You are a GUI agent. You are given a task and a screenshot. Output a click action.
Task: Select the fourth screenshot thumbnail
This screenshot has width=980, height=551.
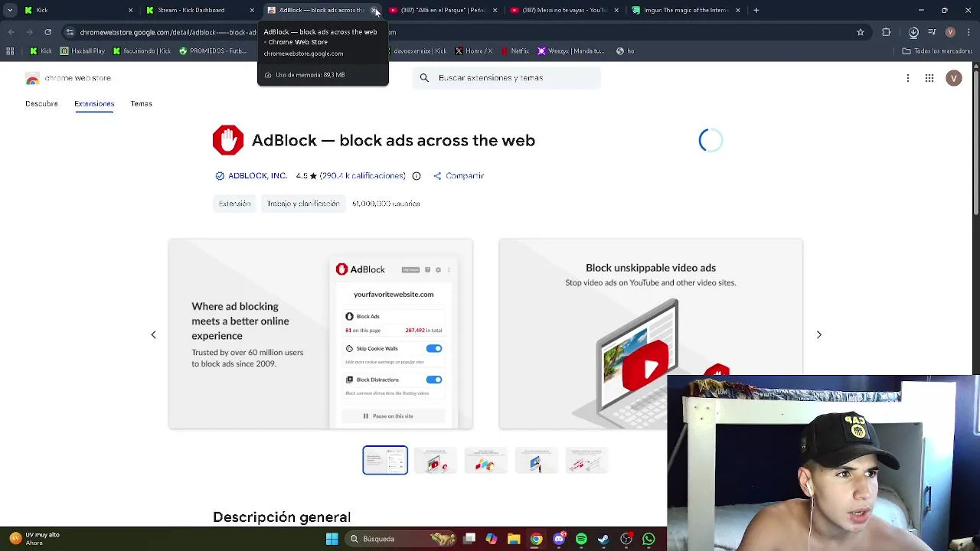[537, 460]
